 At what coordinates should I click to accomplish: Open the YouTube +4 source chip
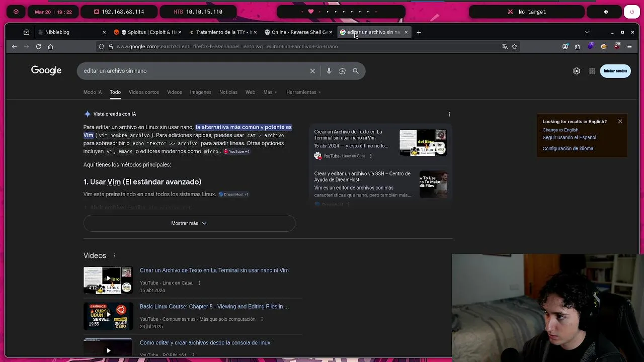pyautogui.click(x=236, y=151)
